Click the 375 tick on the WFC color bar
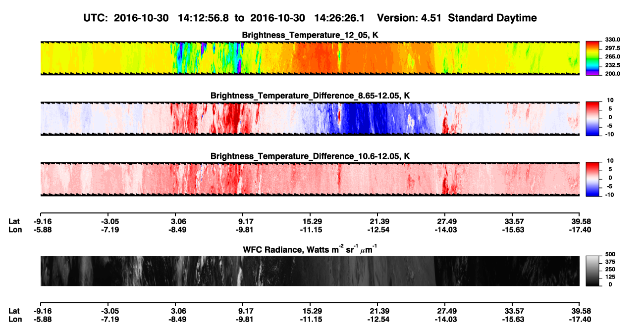This screenshot has width=644, height=330. (x=610, y=262)
